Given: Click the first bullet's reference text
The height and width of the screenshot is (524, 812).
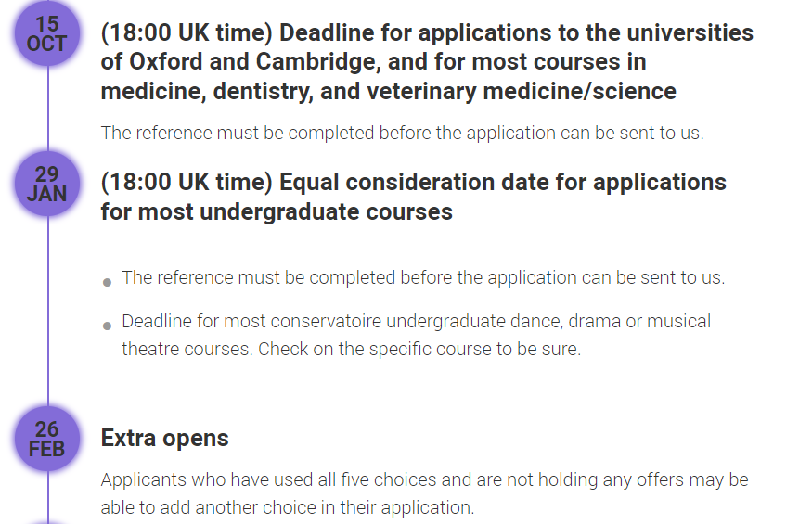Looking at the screenshot, I should 423,277.
